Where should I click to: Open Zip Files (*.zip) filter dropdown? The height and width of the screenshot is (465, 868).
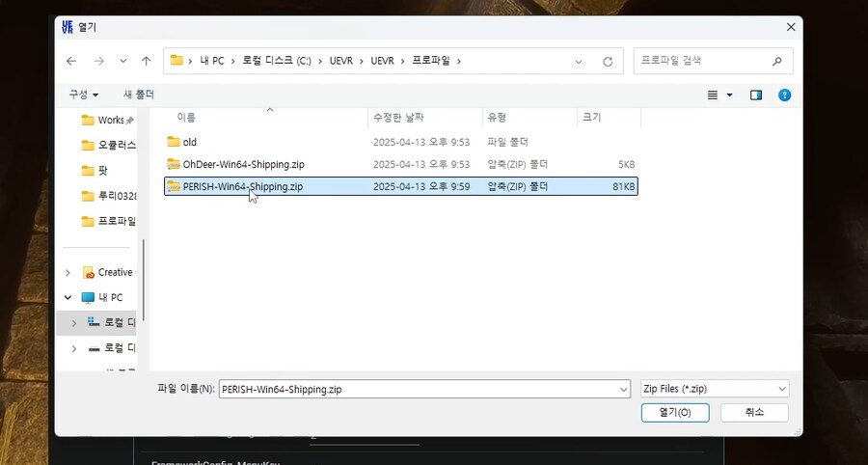[x=714, y=389]
